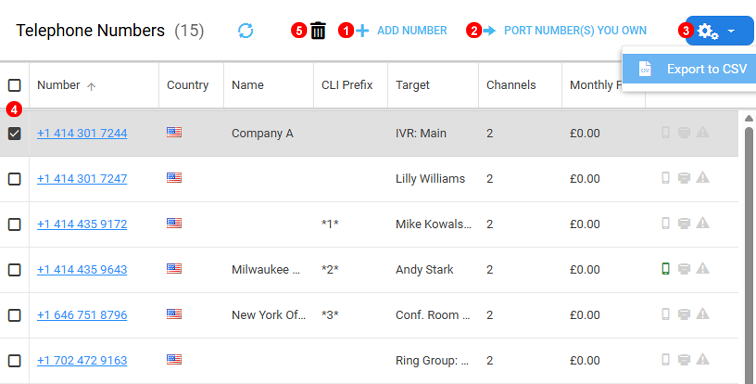756x384 pixels.
Task: Click the US flag in Lilly Williams row
Action: coord(174,178)
